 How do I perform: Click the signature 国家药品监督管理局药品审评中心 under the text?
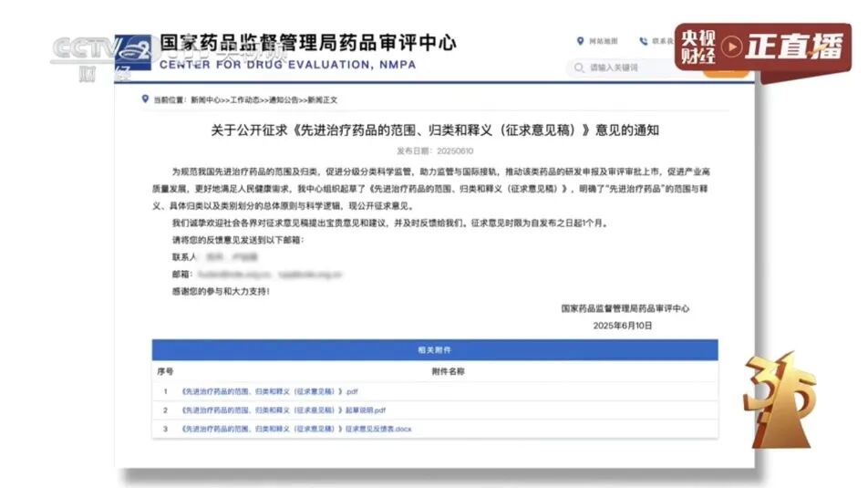625,308
